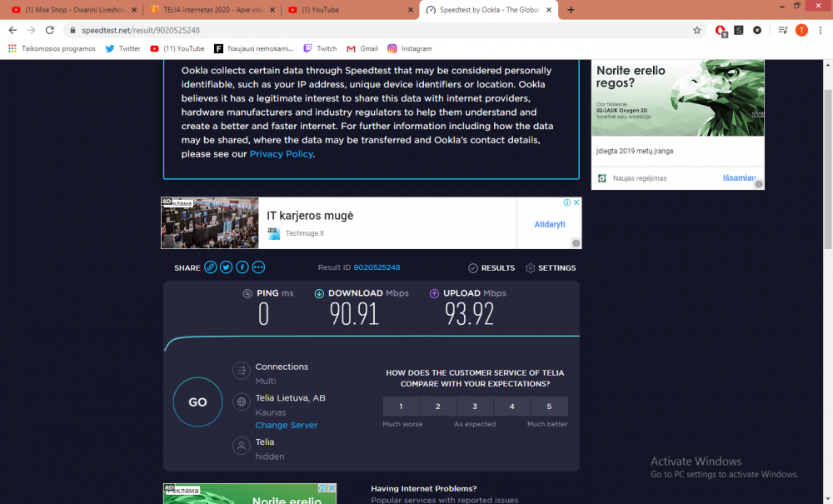View site info lock icon
The width and height of the screenshot is (833, 504).
pyautogui.click(x=72, y=30)
